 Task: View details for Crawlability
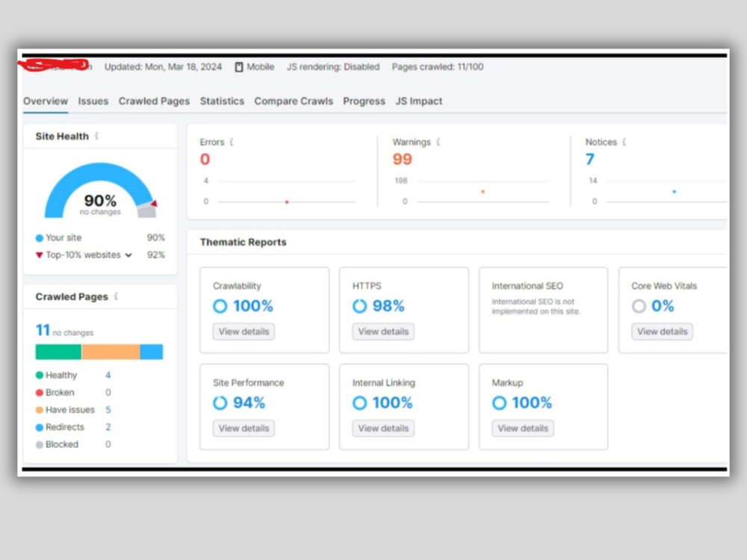244,332
